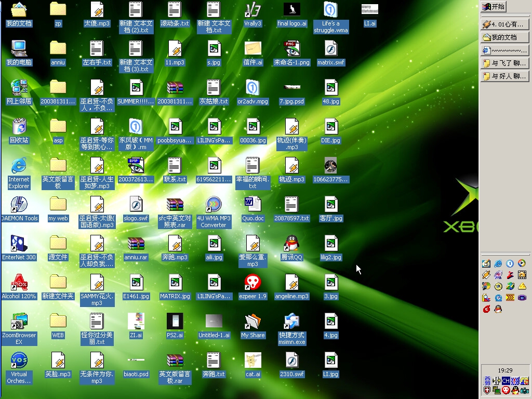Click the Virtual Orchestra shortcut icon

pos(19,368)
